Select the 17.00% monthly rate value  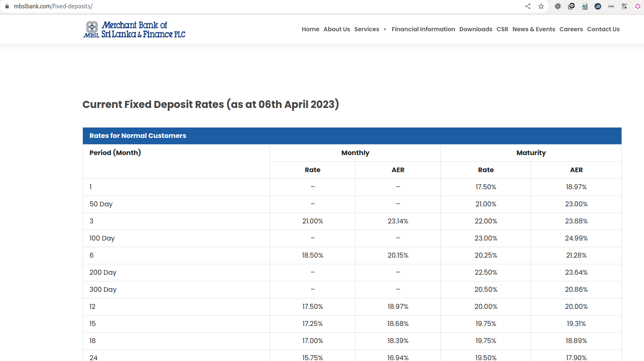[313, 341]
